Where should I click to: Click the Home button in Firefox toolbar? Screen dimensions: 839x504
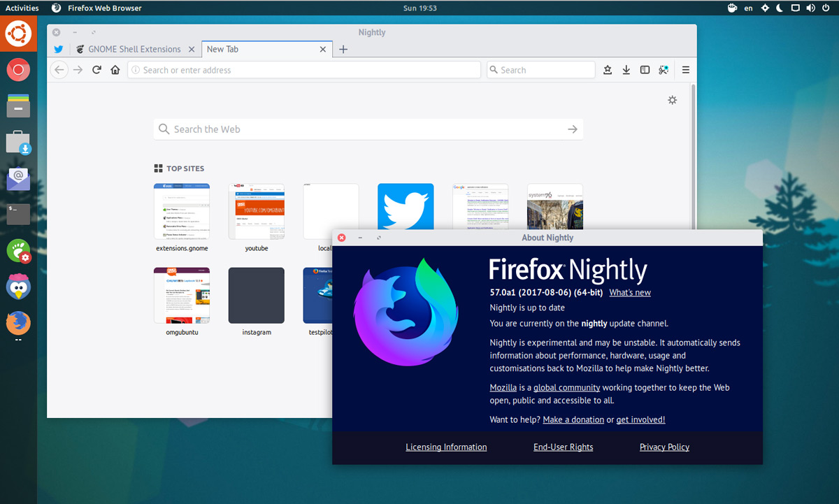115,70
